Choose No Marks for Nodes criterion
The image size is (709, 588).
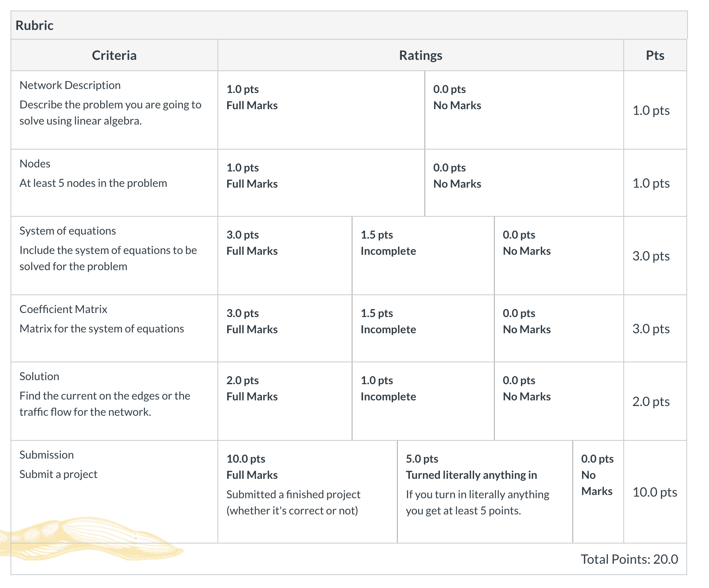point(524,183)
